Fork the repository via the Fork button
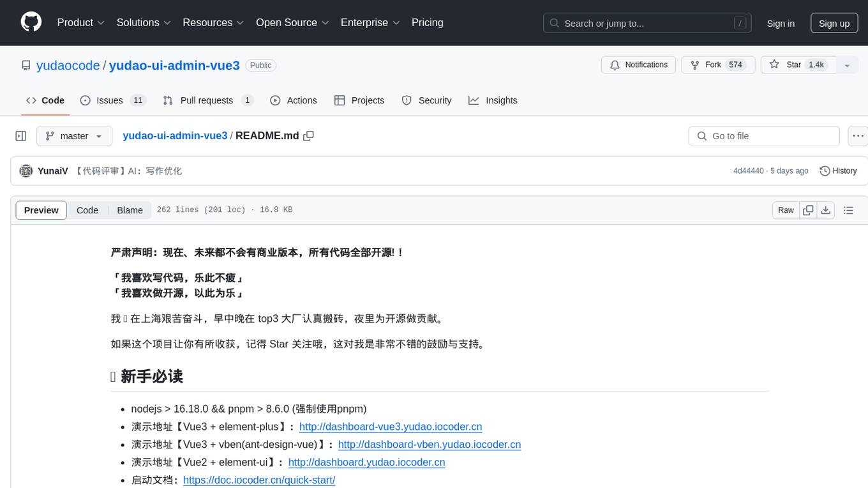The image size is (868, 488). point(718,65)
